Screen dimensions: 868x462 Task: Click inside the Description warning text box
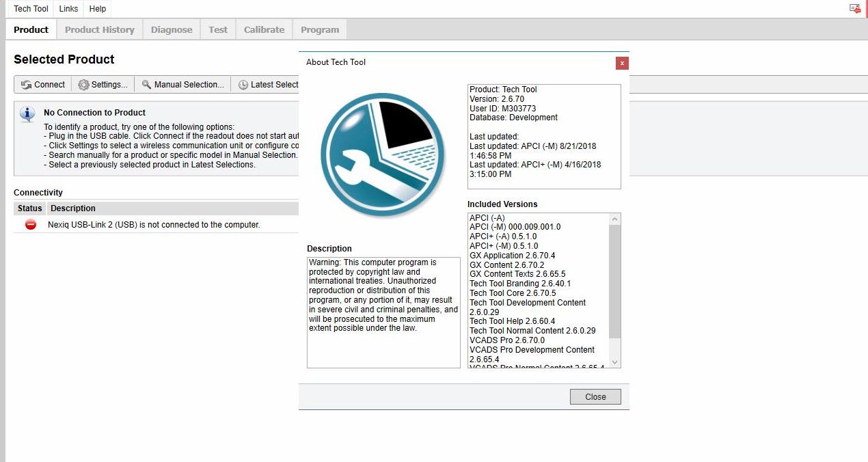(383, 312)
